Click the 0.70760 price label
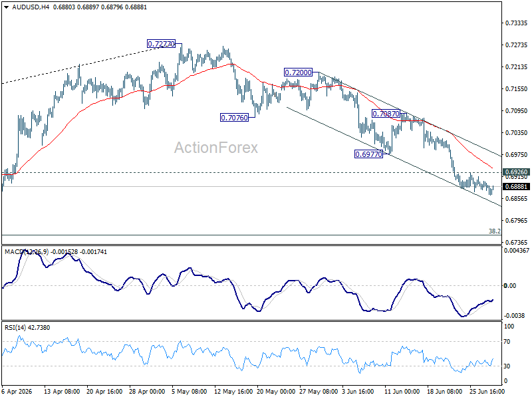This screenshot has height=399, width=532. (x=234, y=118)
